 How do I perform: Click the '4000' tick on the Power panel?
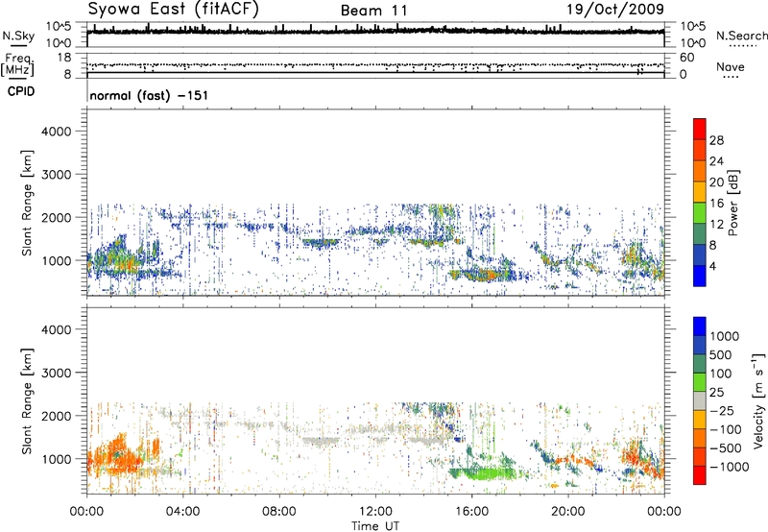57,132
